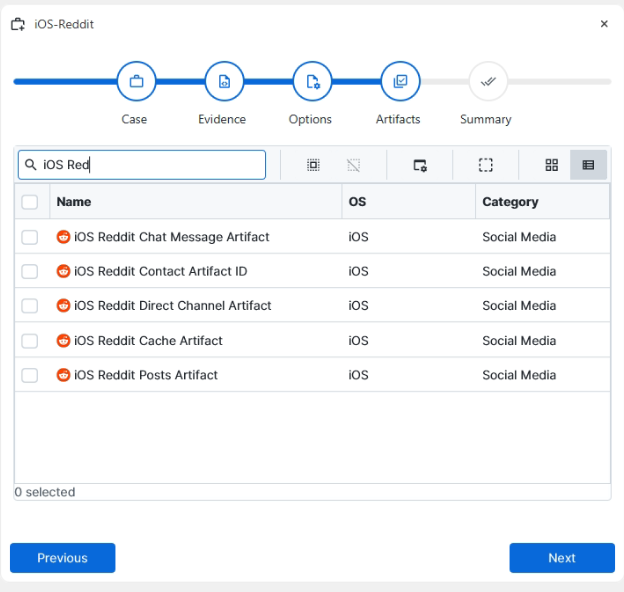Screen dimensions: 624x592
Task: Click the select all artifacts toolbar icon
Action: tap(313, 165)
